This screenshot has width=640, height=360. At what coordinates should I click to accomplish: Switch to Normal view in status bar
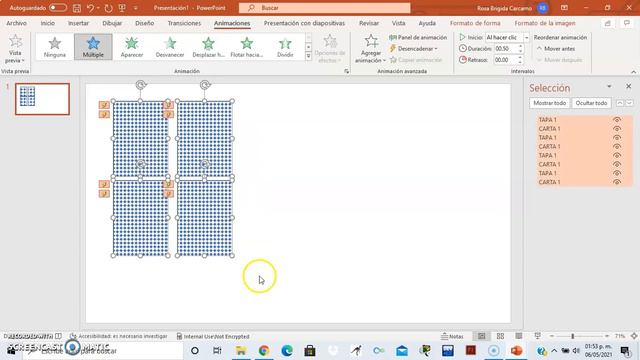[482, 336]
